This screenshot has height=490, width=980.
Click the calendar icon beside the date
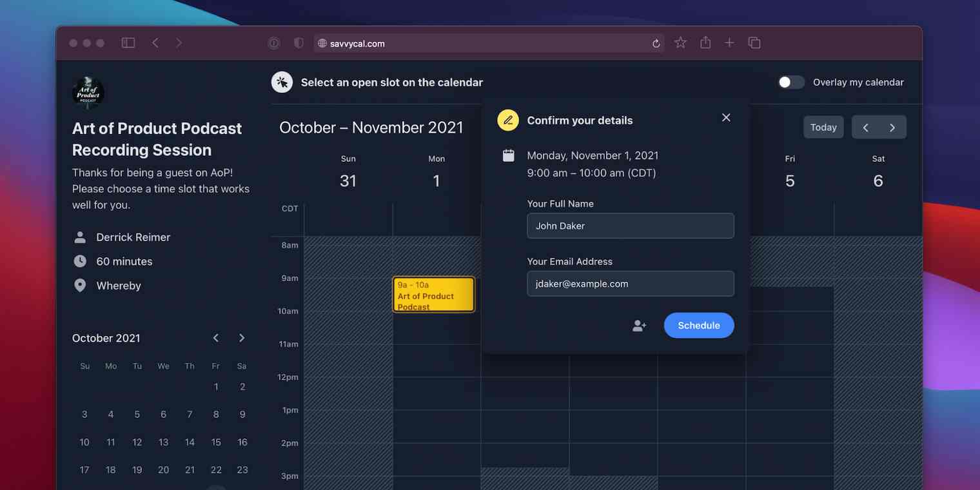pos(508,155)
